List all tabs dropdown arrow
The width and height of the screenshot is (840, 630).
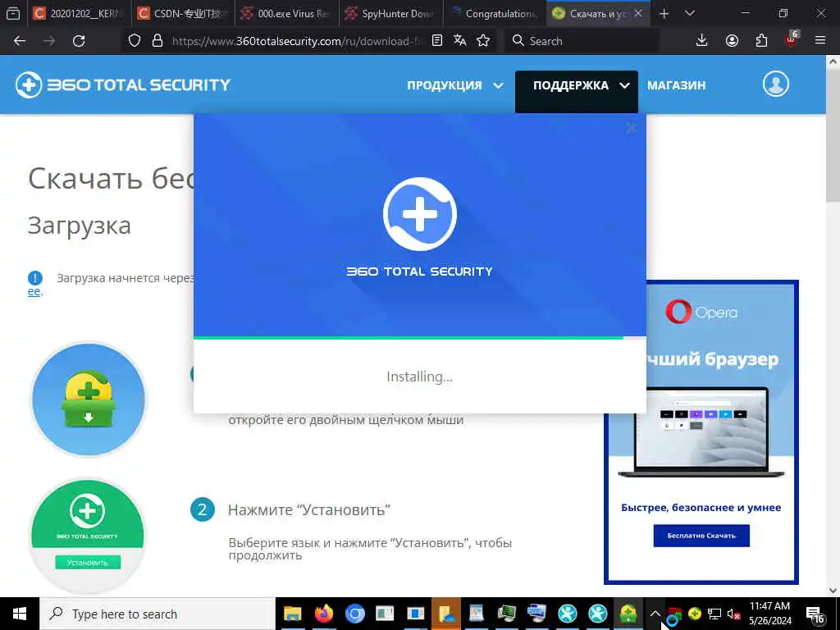(690, 14)
